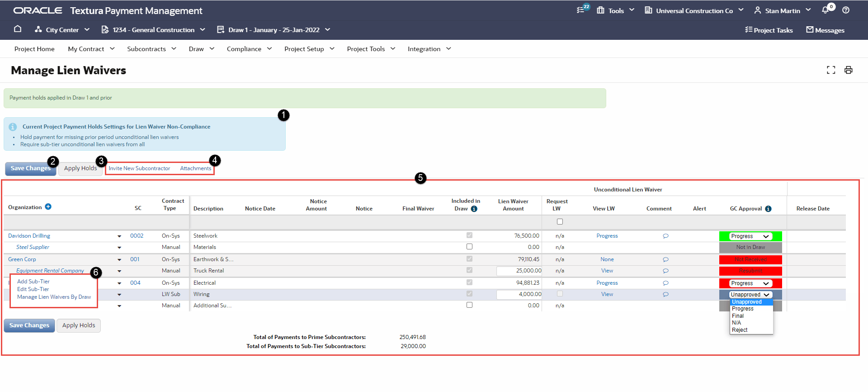Click the user profile icon for Stan Martin

tap(758, 10)
